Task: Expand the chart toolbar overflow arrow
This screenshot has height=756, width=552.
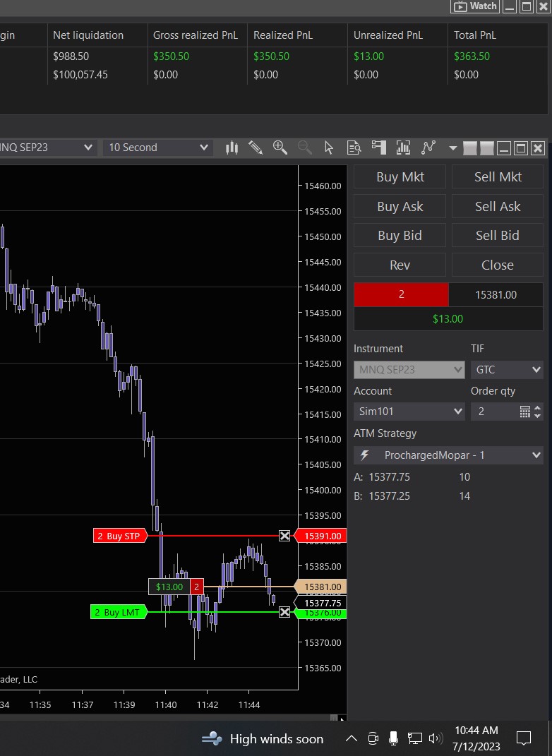Action: coord(452,148)
